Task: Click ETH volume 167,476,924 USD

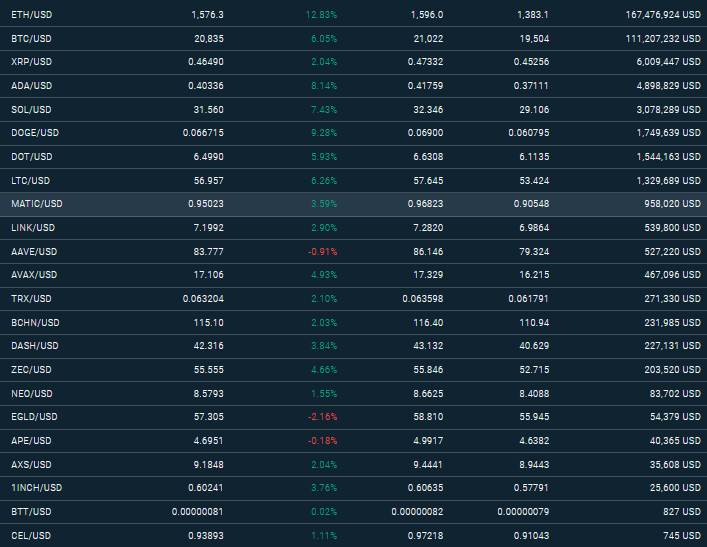Action: (663, 15)
